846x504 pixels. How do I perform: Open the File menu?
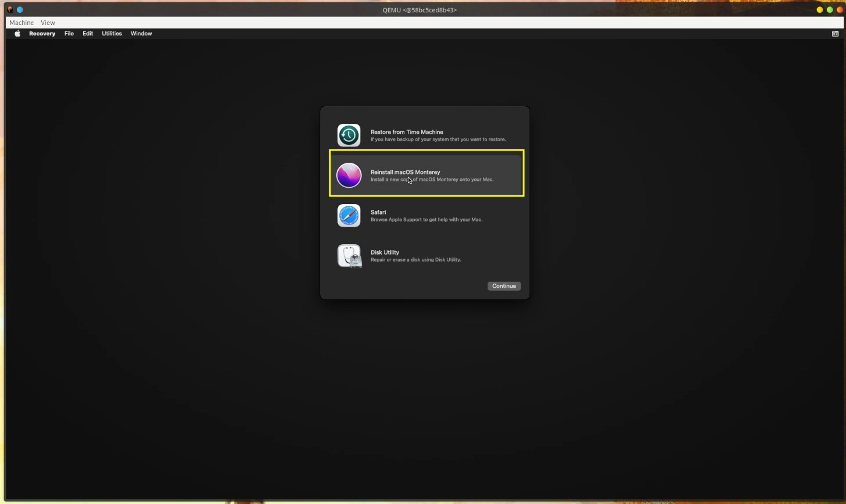pyautogui.click(x=69, y=34)
